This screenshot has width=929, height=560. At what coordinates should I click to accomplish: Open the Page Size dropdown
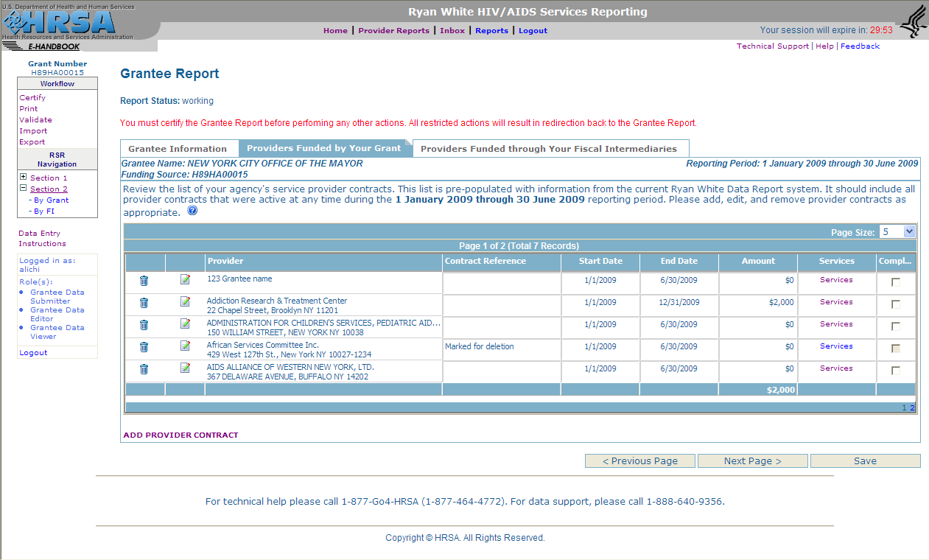[x=897, y=231]
